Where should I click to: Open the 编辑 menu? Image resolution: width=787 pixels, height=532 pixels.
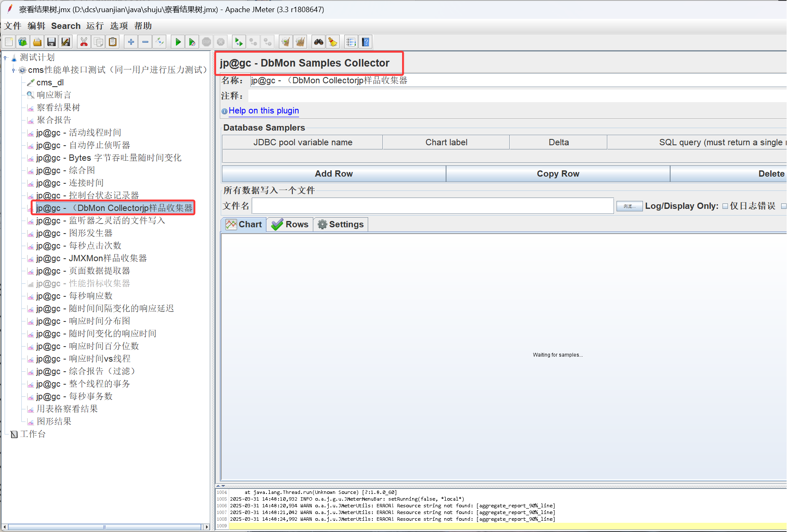(x=36, y=26)
